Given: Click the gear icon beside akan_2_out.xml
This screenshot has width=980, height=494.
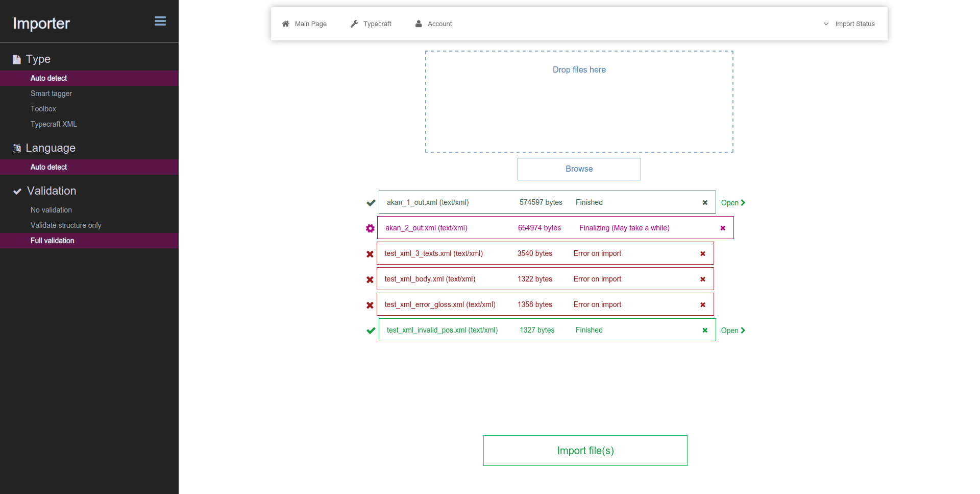Looking at the screenshot, I should 370,228.
